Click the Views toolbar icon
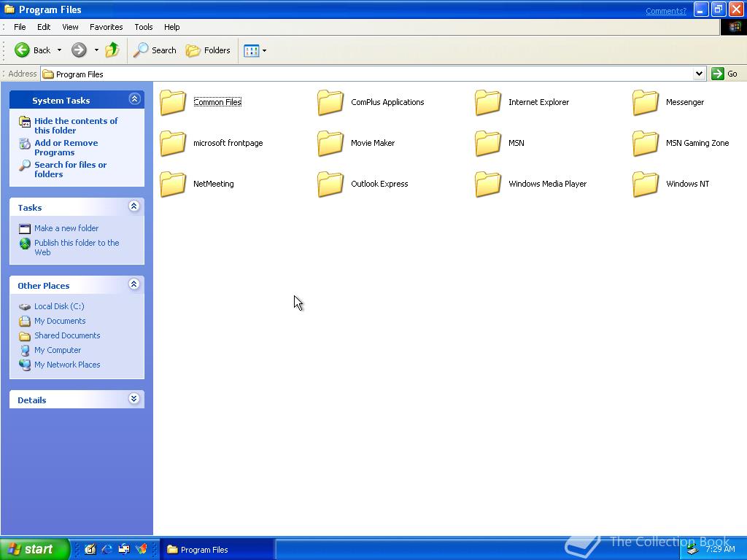 pyautogui.click(x=251, y=50)
